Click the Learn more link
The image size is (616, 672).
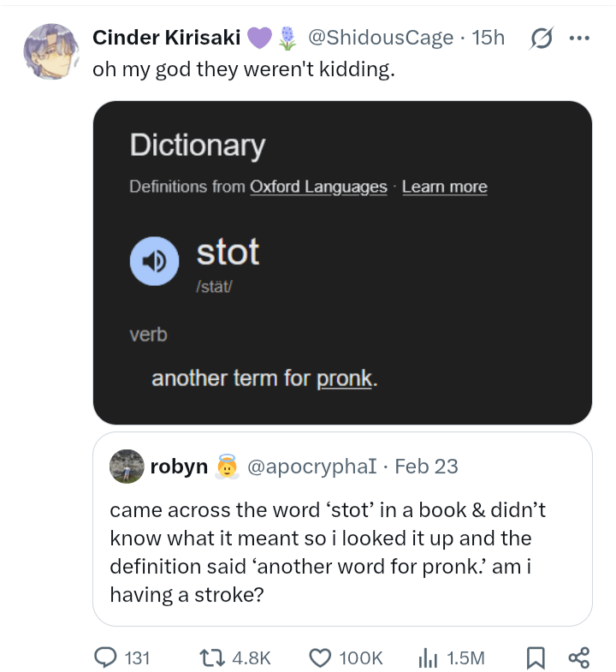tap(444, 187)
